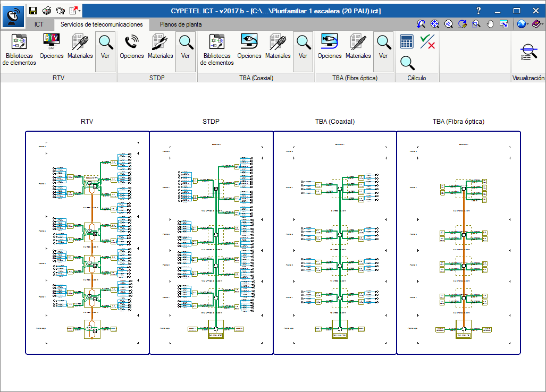
Task: Select the pan hand tool
Action: 490,24
